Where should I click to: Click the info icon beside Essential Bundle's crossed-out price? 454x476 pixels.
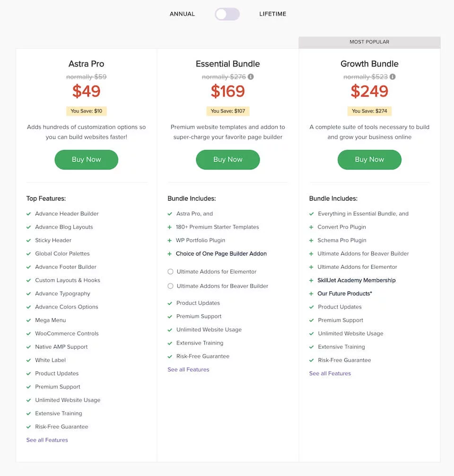250,77
